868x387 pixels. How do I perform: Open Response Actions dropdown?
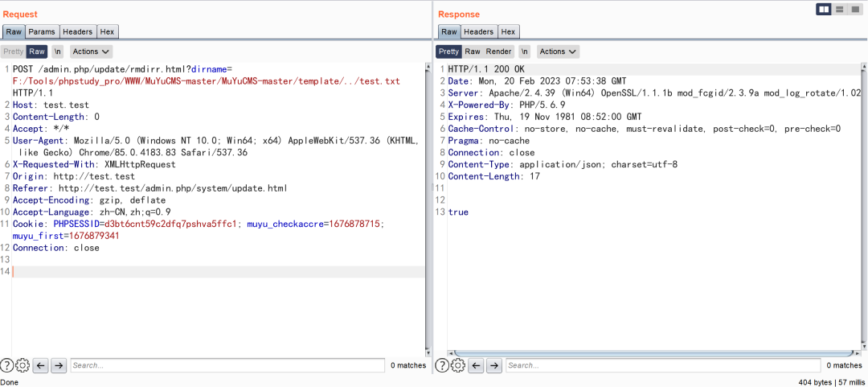point(558,51)
